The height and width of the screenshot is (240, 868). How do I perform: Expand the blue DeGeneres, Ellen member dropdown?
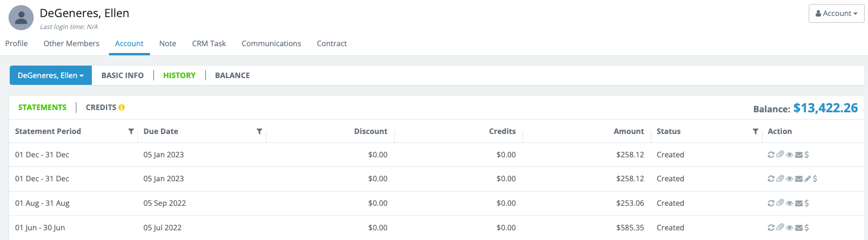tap(51, 75)
